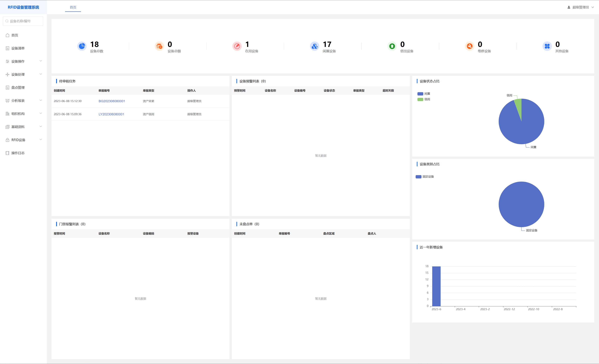
Task: Click the red 在用设备 icon
Action: [x=237, y=46]
